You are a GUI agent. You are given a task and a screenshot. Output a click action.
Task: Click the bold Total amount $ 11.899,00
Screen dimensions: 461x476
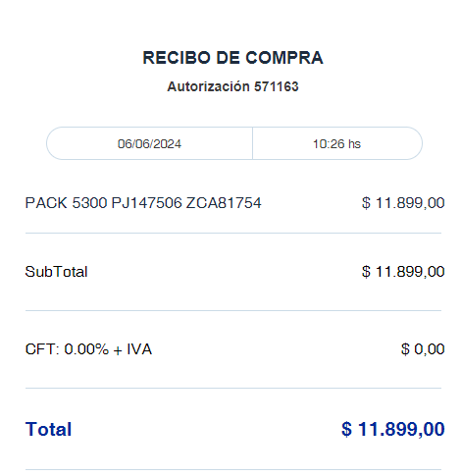393,429
